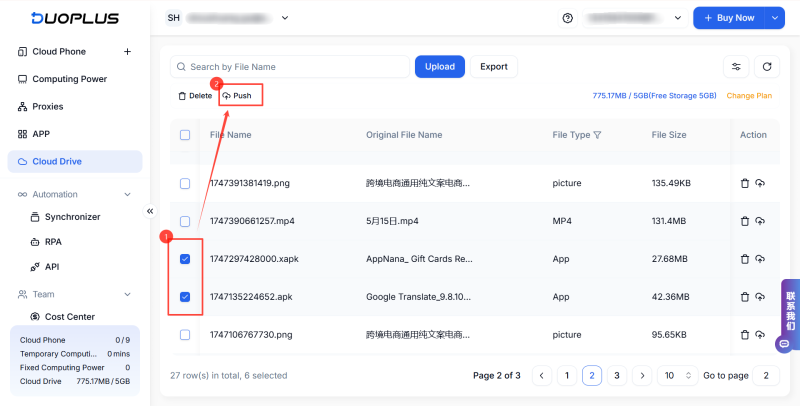Open the help question mark icon
The width and height of the screenshot is (800, 406).
pos(567,18)
